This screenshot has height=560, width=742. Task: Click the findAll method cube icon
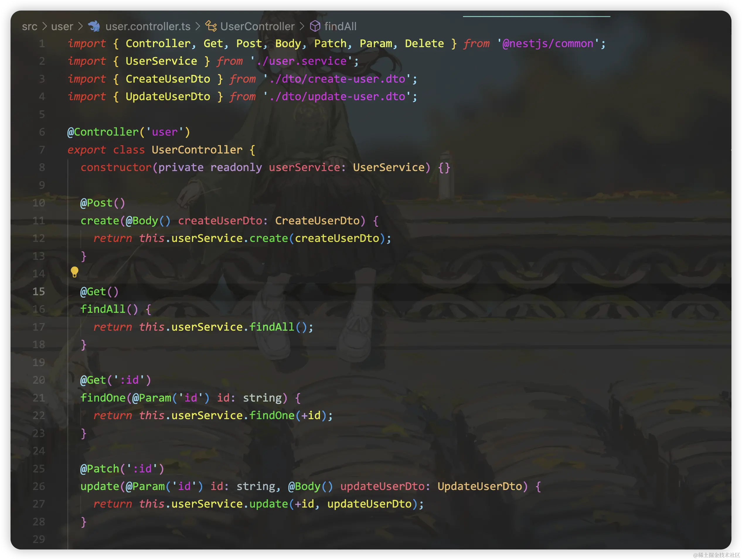coord(315,26)
